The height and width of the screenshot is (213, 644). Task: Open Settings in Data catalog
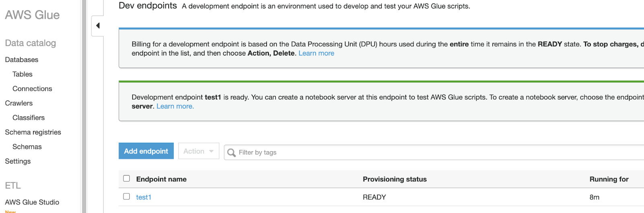point(18,161)
